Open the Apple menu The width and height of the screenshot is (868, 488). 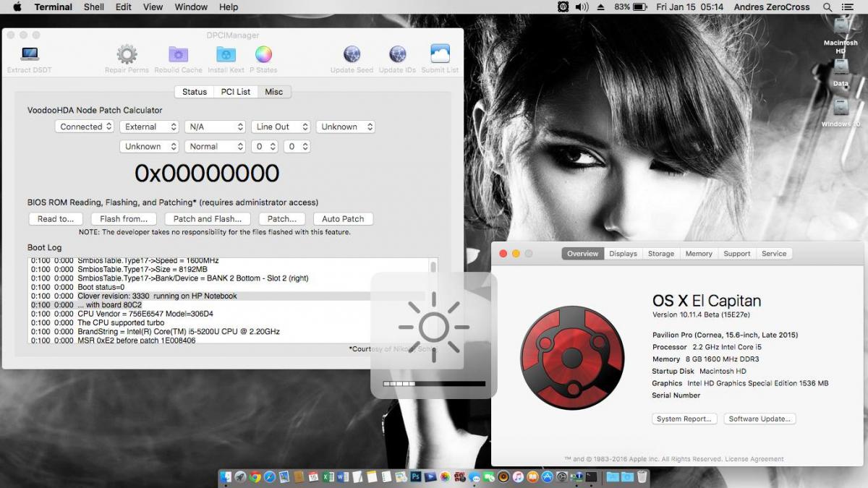[17, 7]
